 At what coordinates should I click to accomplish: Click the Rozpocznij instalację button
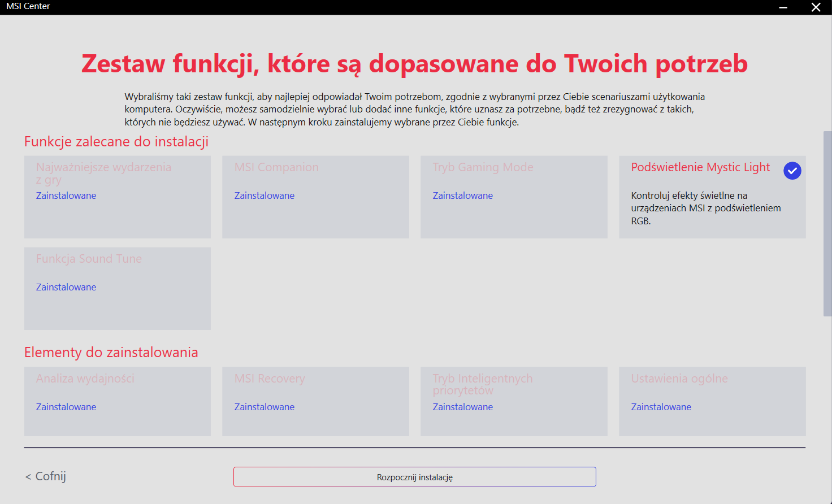point(414,477)
